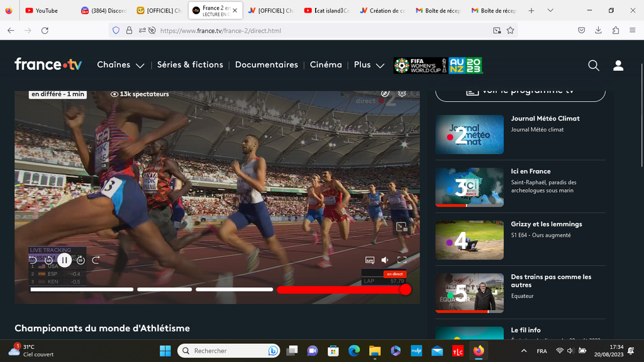Open the Windows Start menu
644x362 pixels.
pyautogui.click(x=165, y=351)
